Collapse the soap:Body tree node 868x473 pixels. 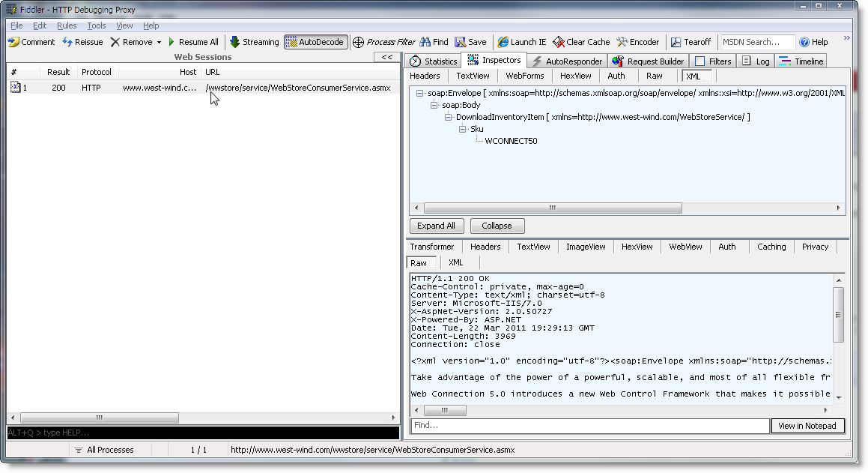pyautogui.click(x=435, y=106)
